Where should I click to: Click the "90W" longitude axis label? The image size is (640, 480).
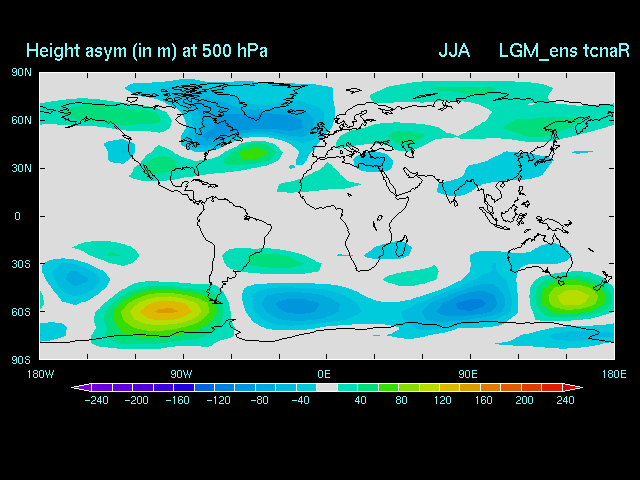[x=181, y=373]
